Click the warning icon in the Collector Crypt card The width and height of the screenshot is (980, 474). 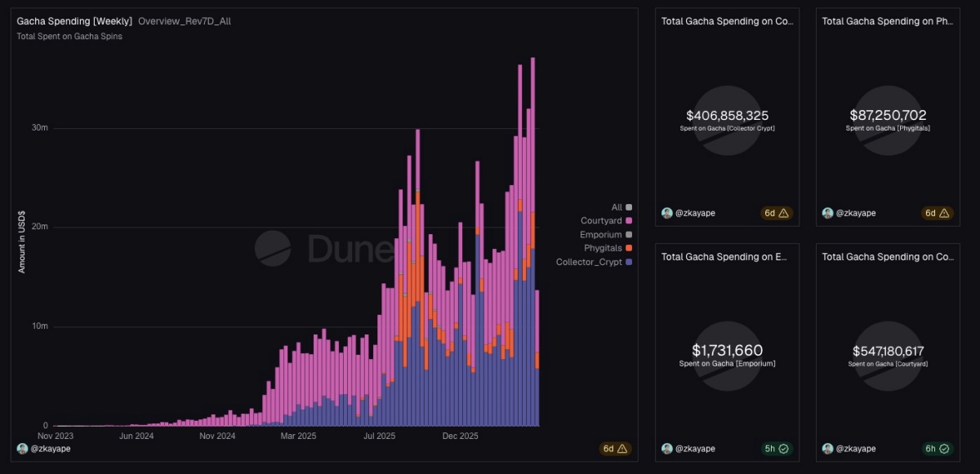click(783, 213)
